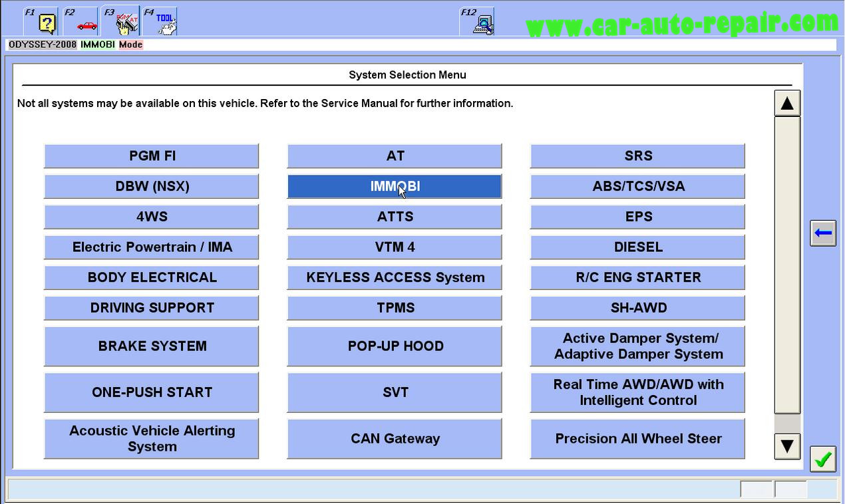The height and width of the screenshot is (504, 845).
Task: Go back using the blue arrow icon
Action: coord(822,233)
